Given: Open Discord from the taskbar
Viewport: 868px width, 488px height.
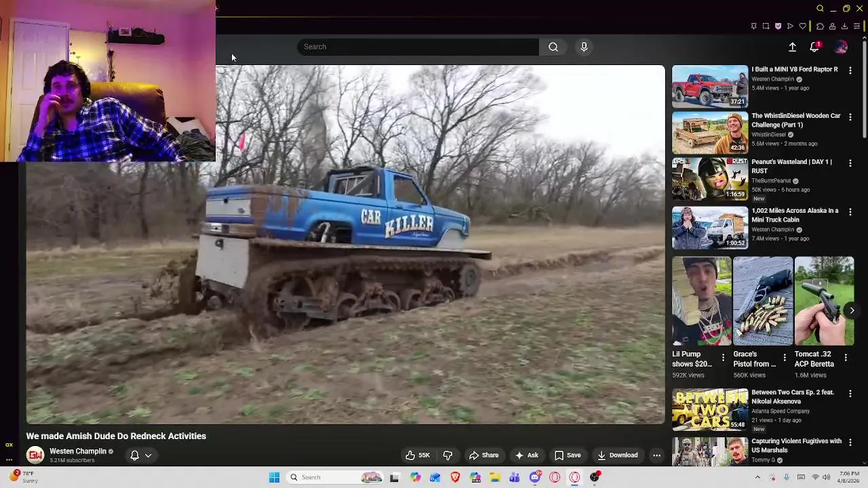Looking at the screenshot, I should pyautogui.click(x=535, y=477).
